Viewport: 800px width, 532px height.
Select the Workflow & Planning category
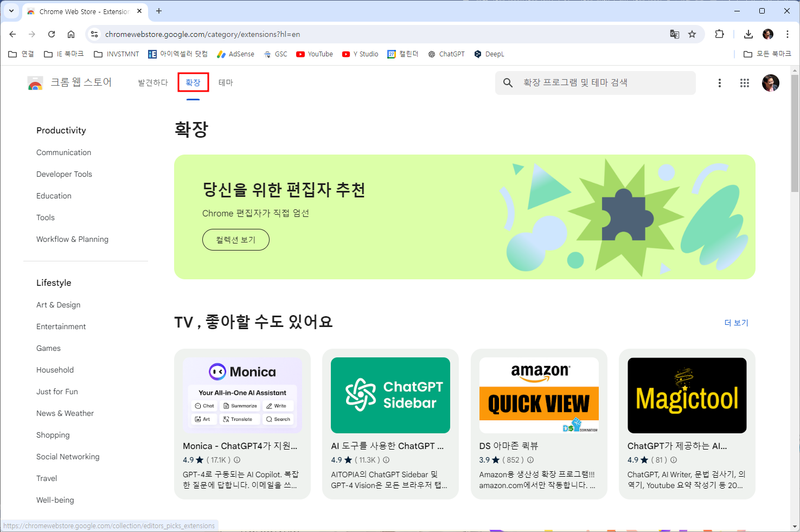[x=72, y=239]
